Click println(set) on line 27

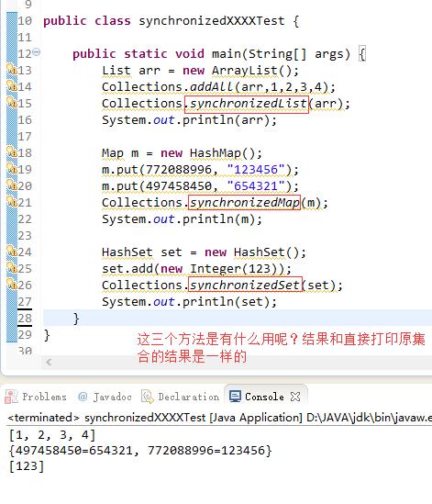(x=226, y=302)
